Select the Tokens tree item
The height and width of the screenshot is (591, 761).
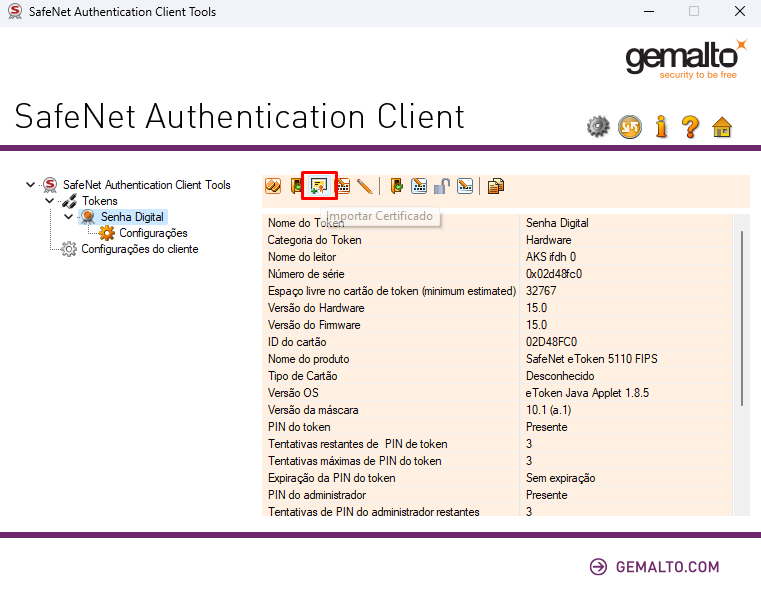tap(99, 201)
